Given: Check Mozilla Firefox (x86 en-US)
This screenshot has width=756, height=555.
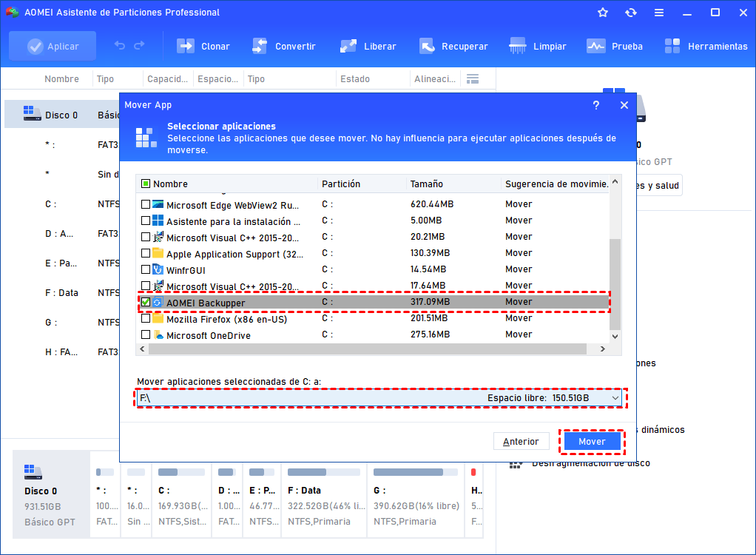Looking at the screenshot, I should pyautogui.click(x=146, y=319).
